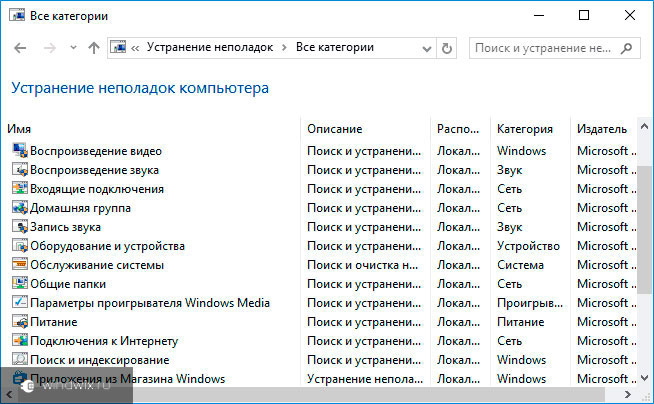Go back with the left arrow button

click(20, 48)
